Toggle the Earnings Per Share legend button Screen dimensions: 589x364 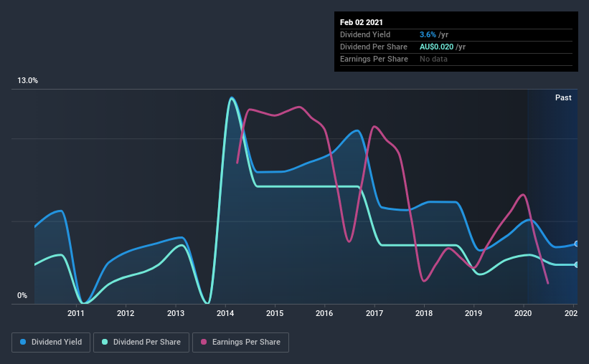240,343
